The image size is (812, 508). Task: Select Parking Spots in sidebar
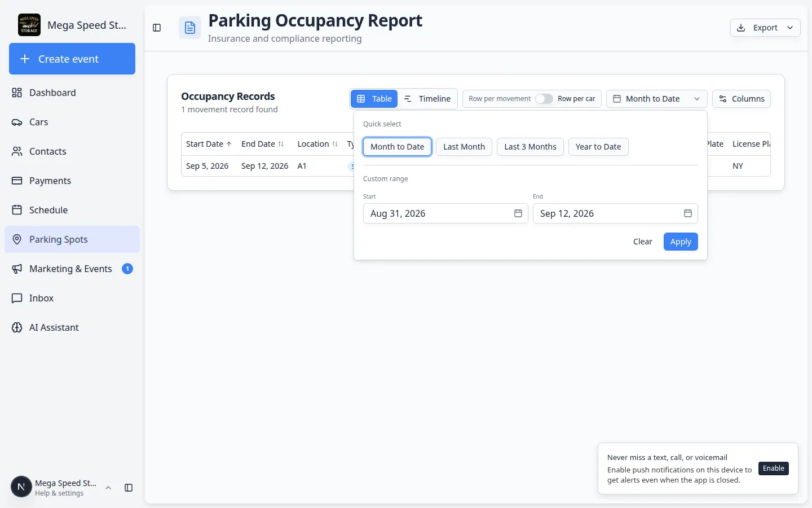[72, 239]
